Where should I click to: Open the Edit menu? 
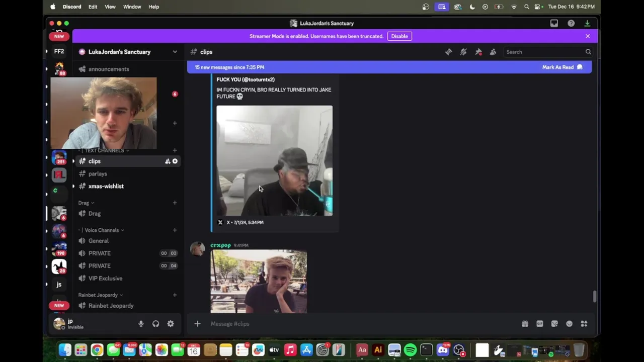click(x=93, y=7)
